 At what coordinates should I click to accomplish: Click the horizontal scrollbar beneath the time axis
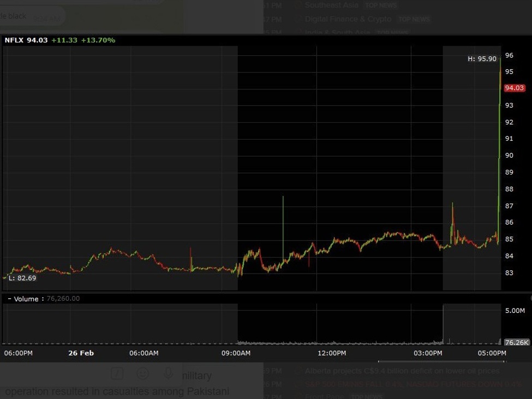[442, 361]
